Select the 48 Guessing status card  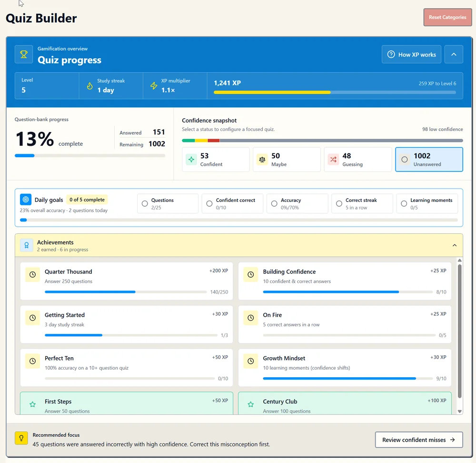tap(358, 160)
